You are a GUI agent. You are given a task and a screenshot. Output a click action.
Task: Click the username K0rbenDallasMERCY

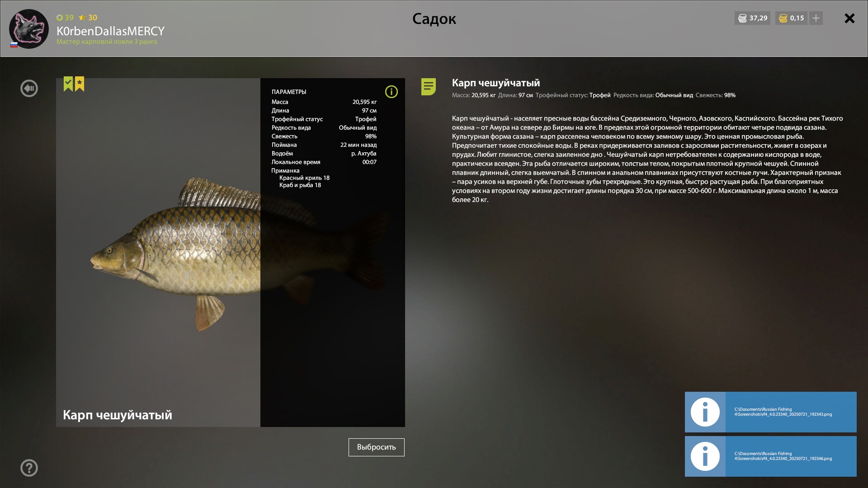click(110, 31)
